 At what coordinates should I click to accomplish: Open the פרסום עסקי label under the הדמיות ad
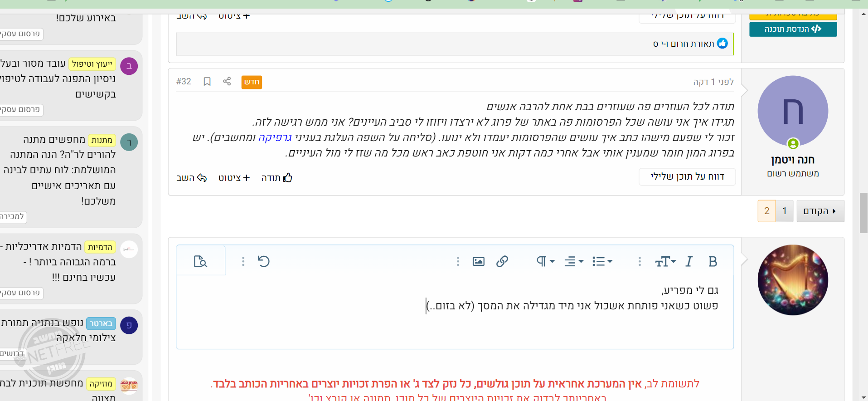point(20,293)
